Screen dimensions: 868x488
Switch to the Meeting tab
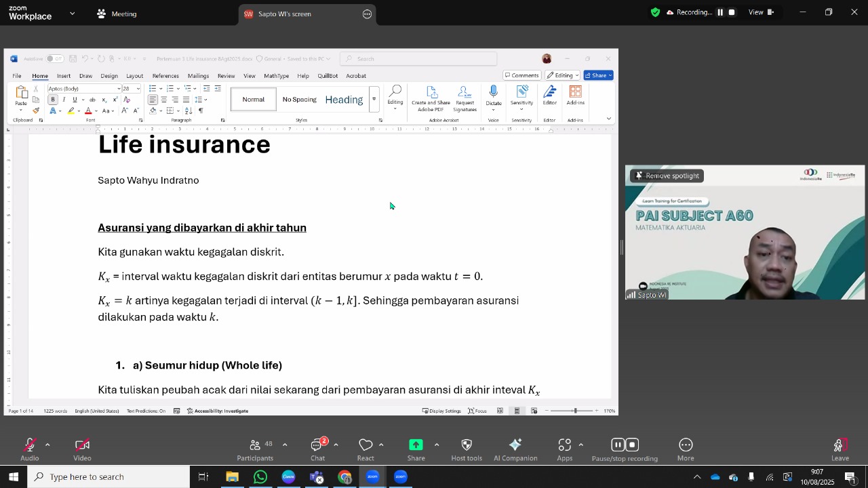117,14
